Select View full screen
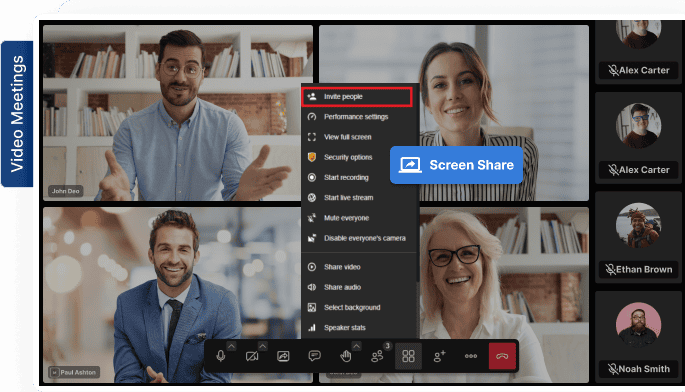 pos(359,137)
